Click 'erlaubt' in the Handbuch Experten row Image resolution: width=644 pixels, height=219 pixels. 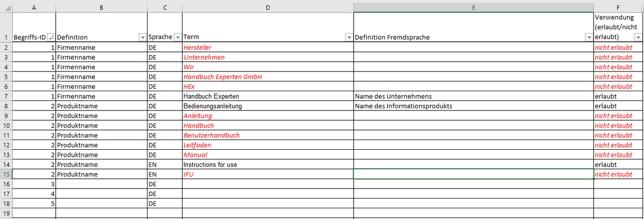(605, 96)
